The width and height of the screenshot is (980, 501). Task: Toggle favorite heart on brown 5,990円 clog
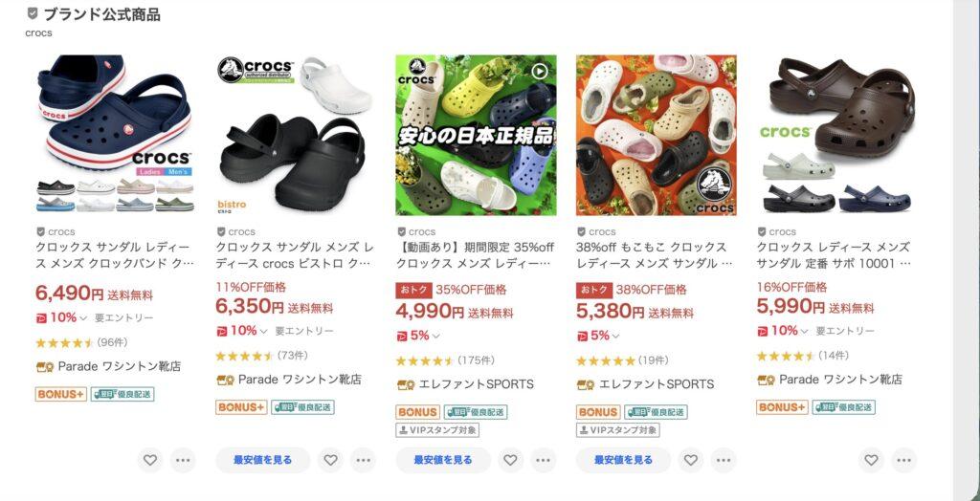871,461
